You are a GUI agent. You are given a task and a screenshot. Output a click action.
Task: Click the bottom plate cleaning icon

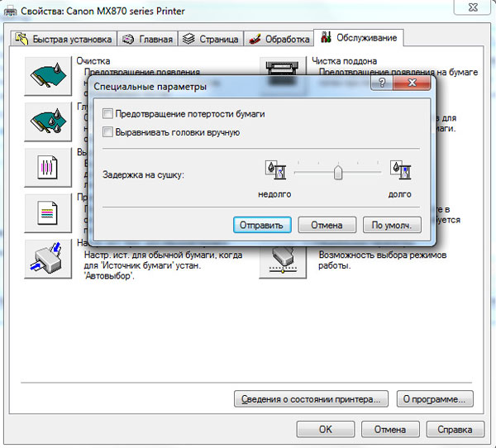283,67
